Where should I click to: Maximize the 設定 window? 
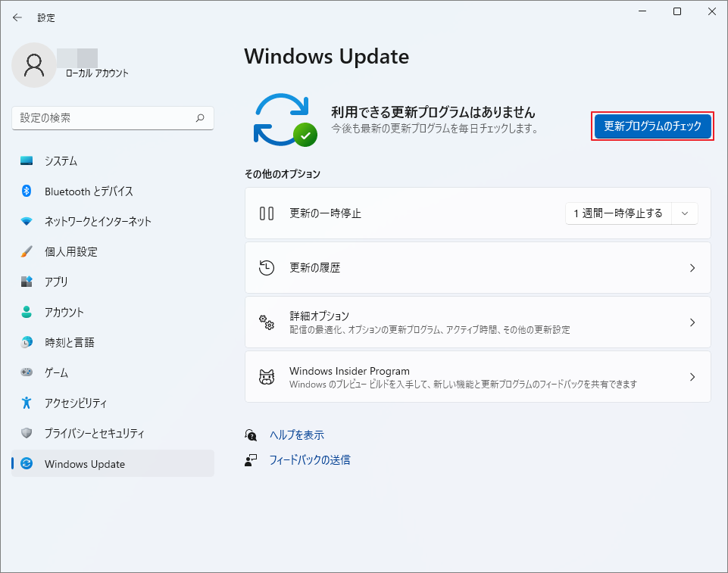pos(677,11)
